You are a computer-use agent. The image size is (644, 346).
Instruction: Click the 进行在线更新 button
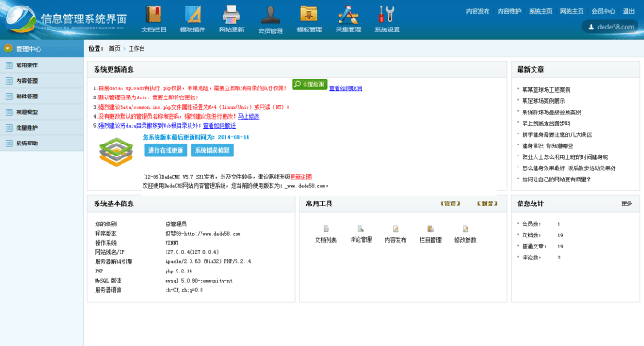pyautogui.click(x=166, y=150)
